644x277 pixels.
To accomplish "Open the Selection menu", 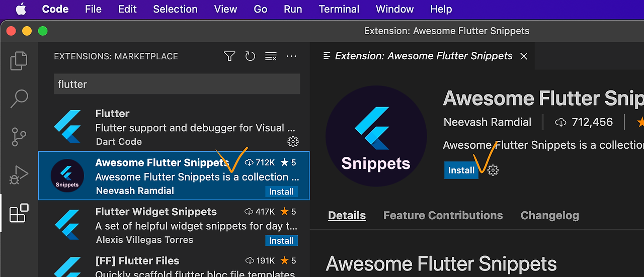I will [175, 9].
